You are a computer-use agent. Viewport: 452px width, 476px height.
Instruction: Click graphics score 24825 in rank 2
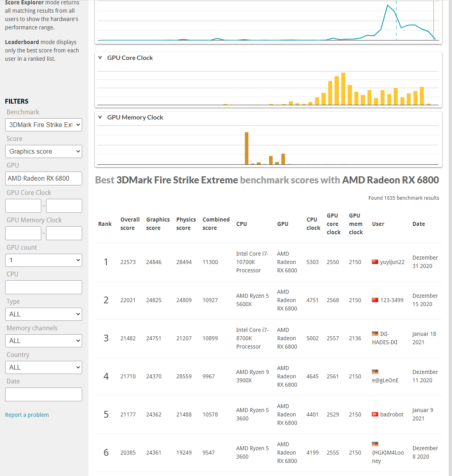(x=154, y=300)
